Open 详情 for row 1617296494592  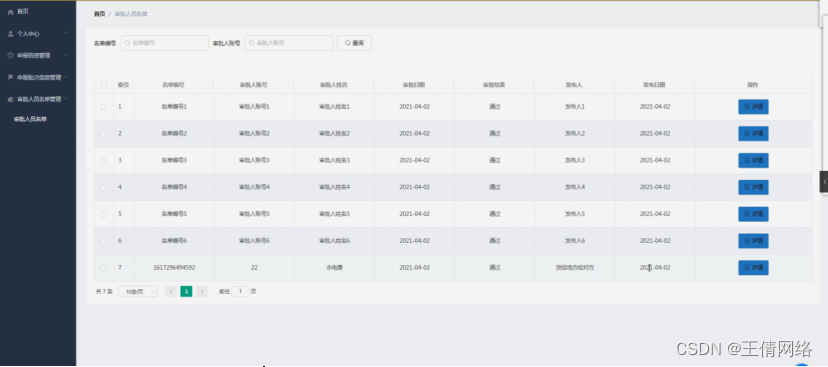click(x=753, y=268)
